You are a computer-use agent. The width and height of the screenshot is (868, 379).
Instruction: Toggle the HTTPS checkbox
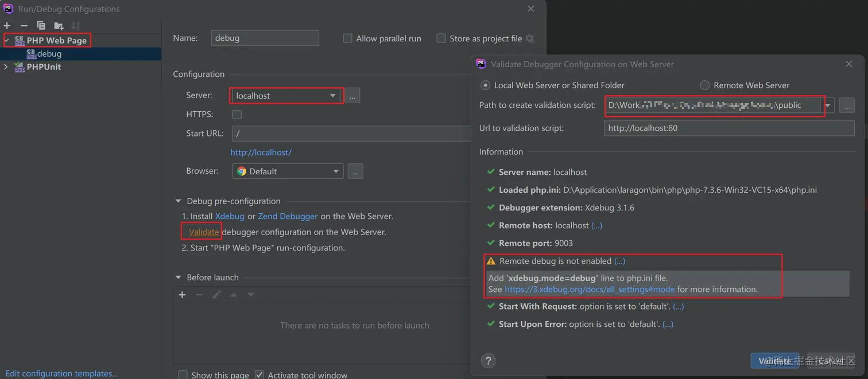[x=237, y=115]
